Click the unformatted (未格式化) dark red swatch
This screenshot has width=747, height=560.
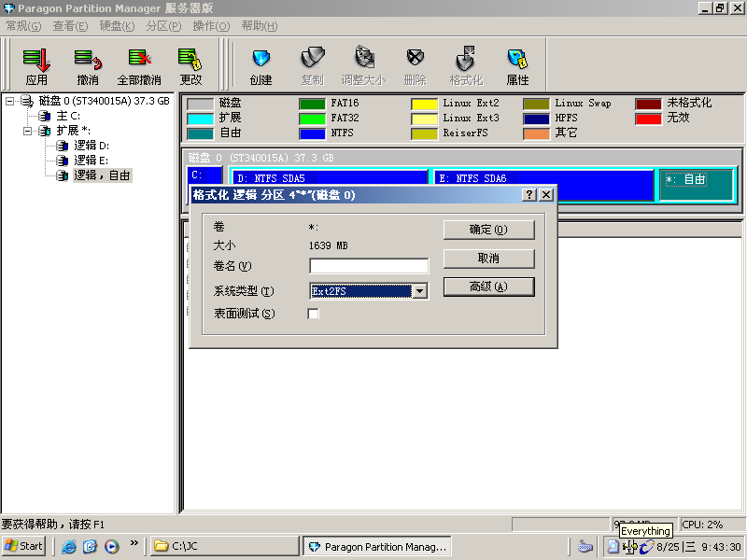pos(648,104)
